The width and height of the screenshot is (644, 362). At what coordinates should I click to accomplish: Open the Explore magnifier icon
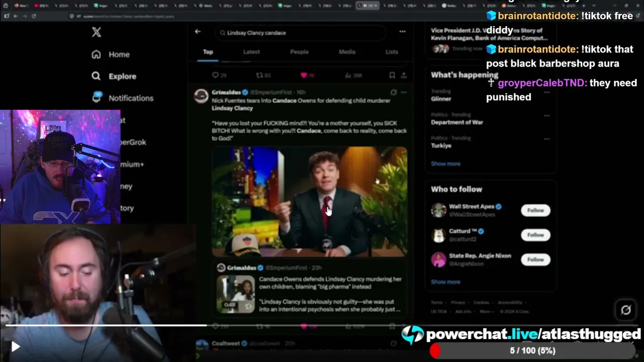(96, 76)
